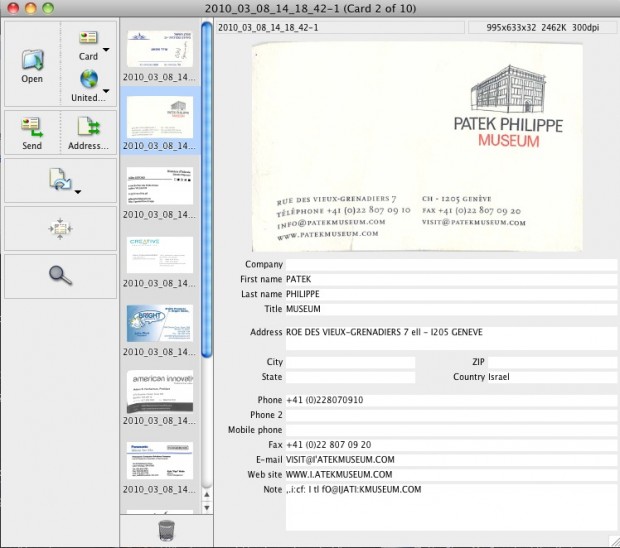Click the Open folder icon
This screenshot has width=620, height=548.
click(32, 60)
